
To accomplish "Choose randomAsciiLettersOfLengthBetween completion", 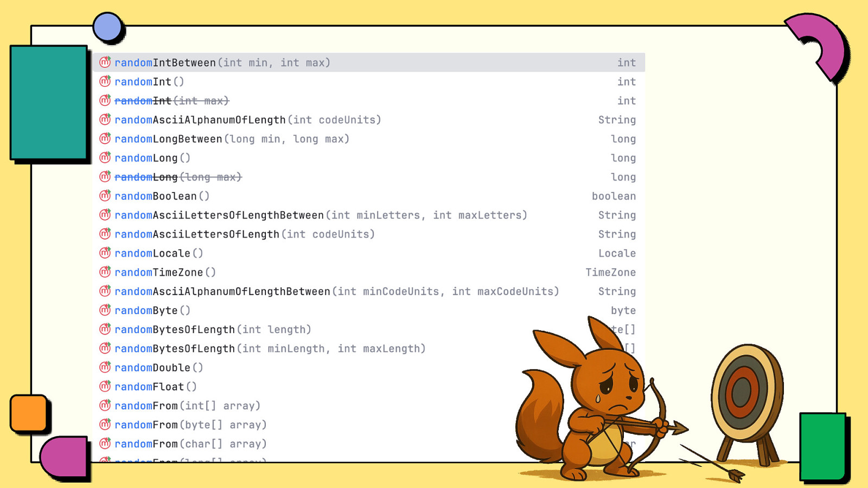I will (369, 215).
